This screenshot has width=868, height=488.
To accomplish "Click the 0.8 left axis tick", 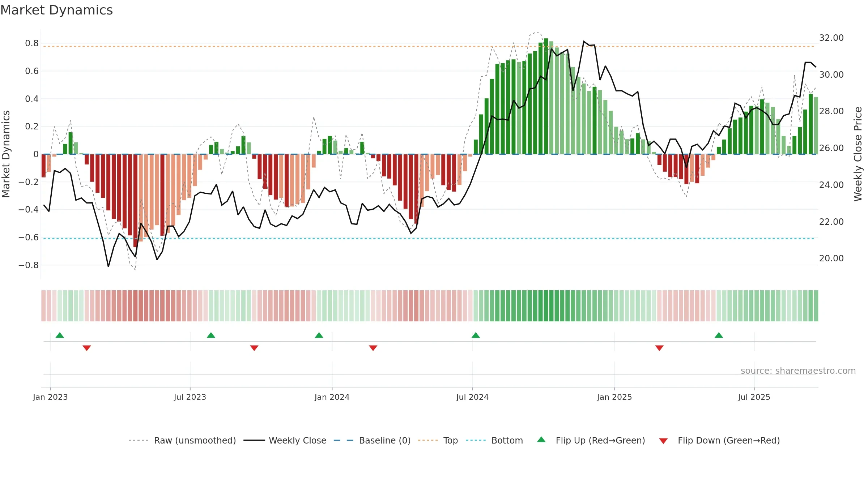I will click(32, 43).
